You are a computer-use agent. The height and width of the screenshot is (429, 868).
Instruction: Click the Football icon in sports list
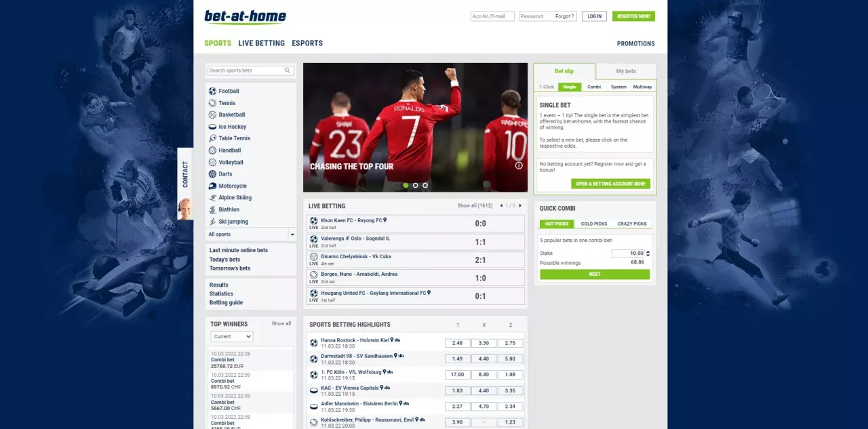(212, 91)
